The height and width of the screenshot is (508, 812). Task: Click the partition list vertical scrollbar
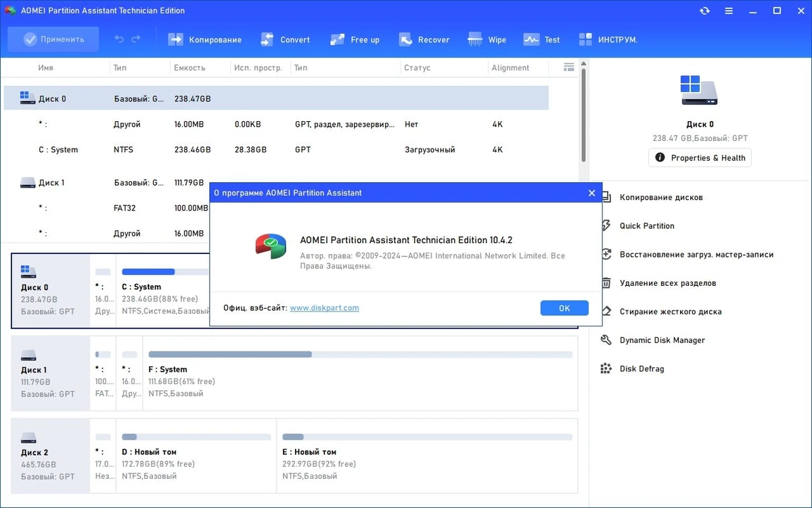pos(583,115)
